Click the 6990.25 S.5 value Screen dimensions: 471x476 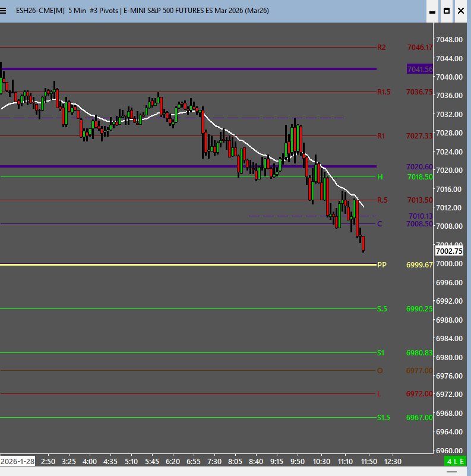click(x=420, y=308)
